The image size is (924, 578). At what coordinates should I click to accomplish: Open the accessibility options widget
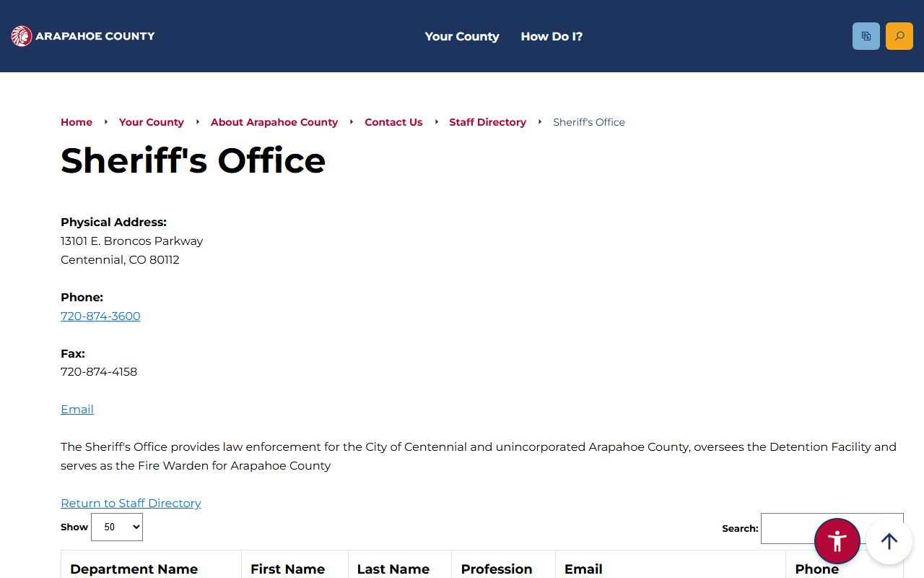[837, 541]
